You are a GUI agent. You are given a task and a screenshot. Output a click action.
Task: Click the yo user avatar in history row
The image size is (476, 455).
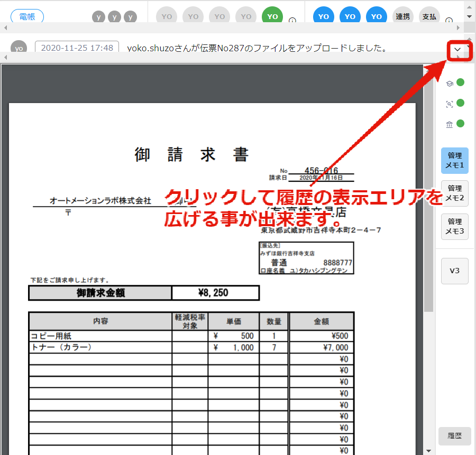pyautogui.click(x=19, y=48)
